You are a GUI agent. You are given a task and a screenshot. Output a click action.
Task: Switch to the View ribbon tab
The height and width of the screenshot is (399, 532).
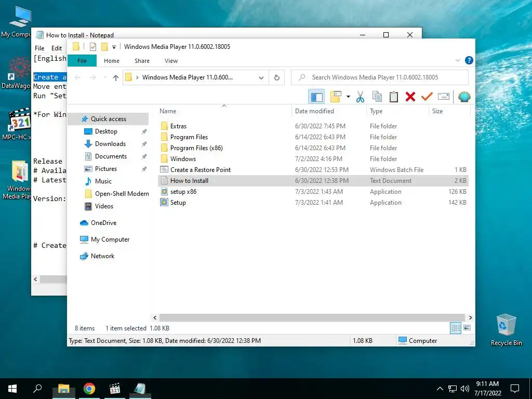point(171,61)
